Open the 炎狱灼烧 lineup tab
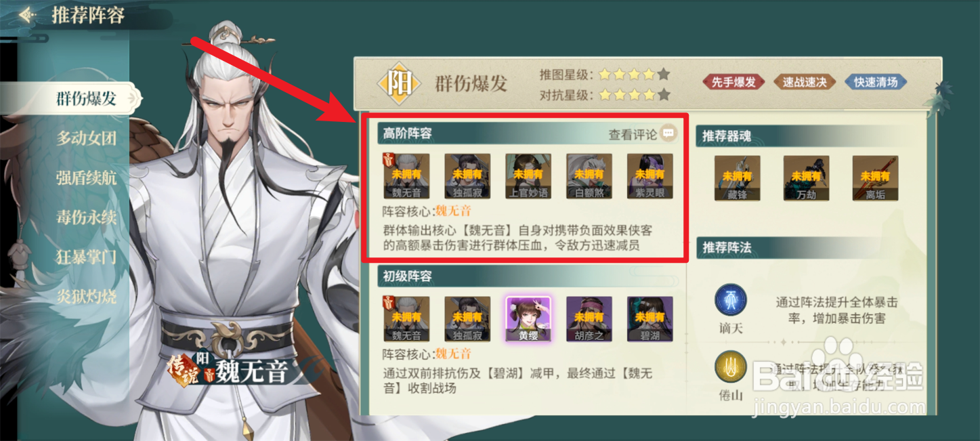Image resolution: width=980 pixels, height=441 pixels. click(x=87, y=296)
